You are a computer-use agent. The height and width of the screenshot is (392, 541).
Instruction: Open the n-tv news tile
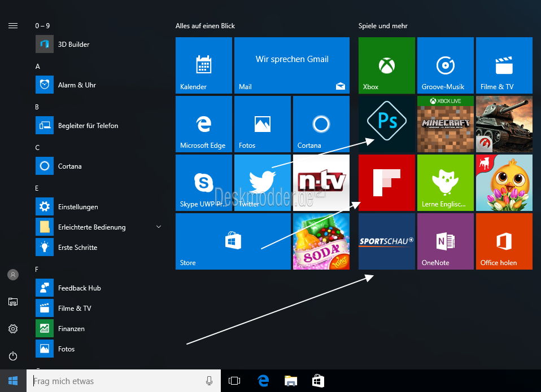pyautogui.click(x=321, y=183)
